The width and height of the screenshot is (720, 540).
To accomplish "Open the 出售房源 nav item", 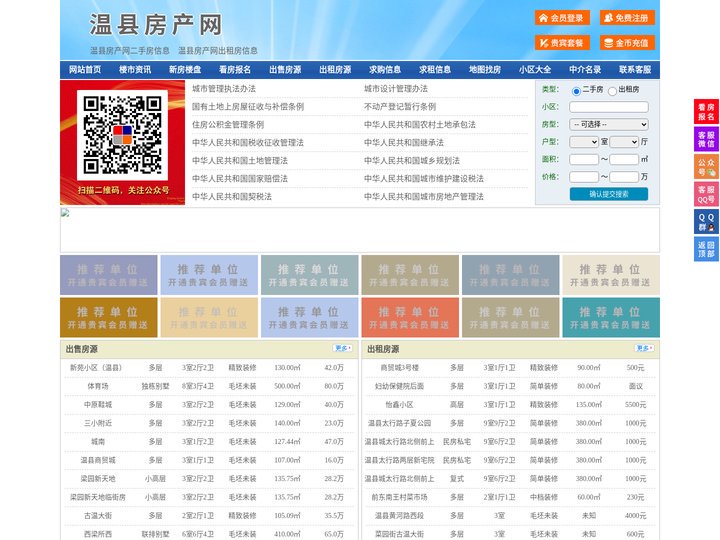I will pos(285,70).
